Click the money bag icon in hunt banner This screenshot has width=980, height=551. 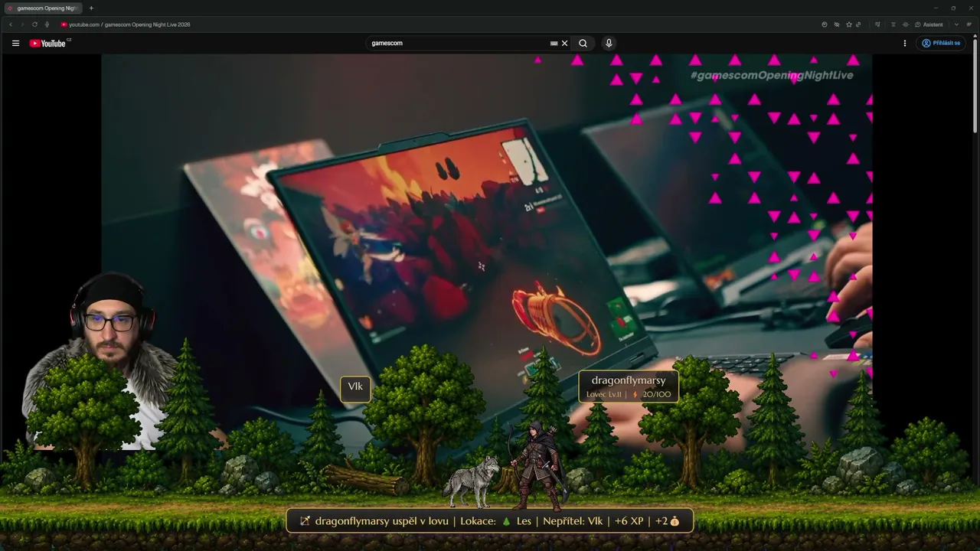(x=675, y=521)
